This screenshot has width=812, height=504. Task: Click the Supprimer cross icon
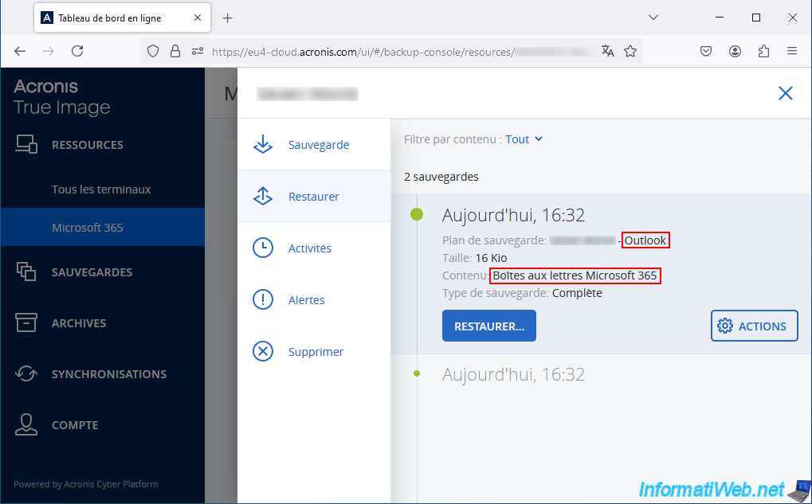(262, 352)
